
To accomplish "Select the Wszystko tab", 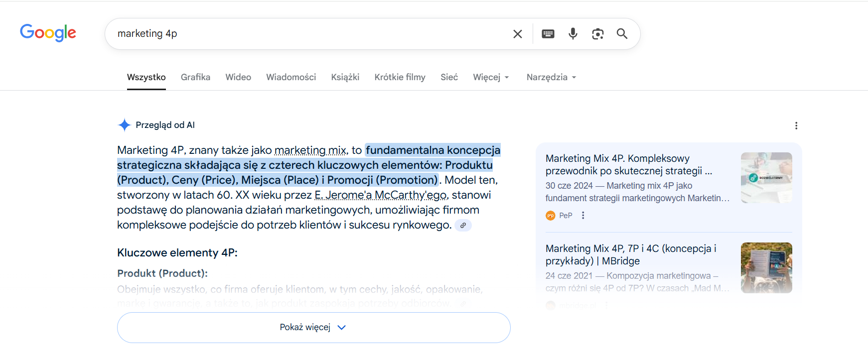I will click(x=146, y=77).
